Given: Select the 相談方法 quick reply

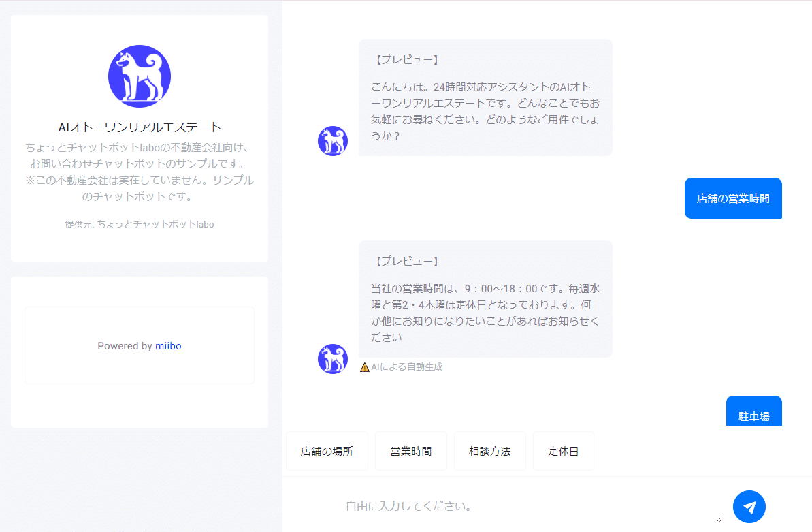Looking at the screenshot, I should (x=489, y=451).
